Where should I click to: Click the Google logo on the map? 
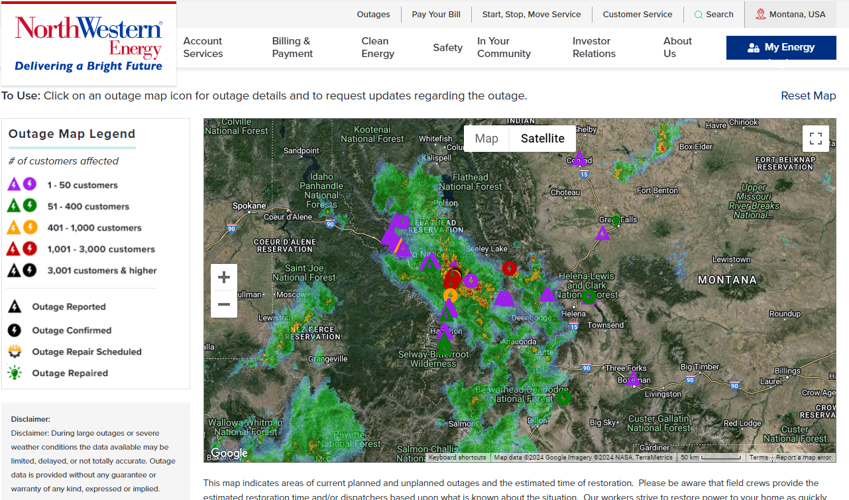click(229, 453)
